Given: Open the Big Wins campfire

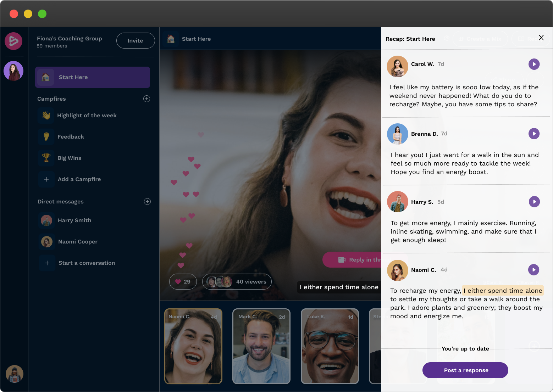Looking at the screenshot, I should click(70, 158).
